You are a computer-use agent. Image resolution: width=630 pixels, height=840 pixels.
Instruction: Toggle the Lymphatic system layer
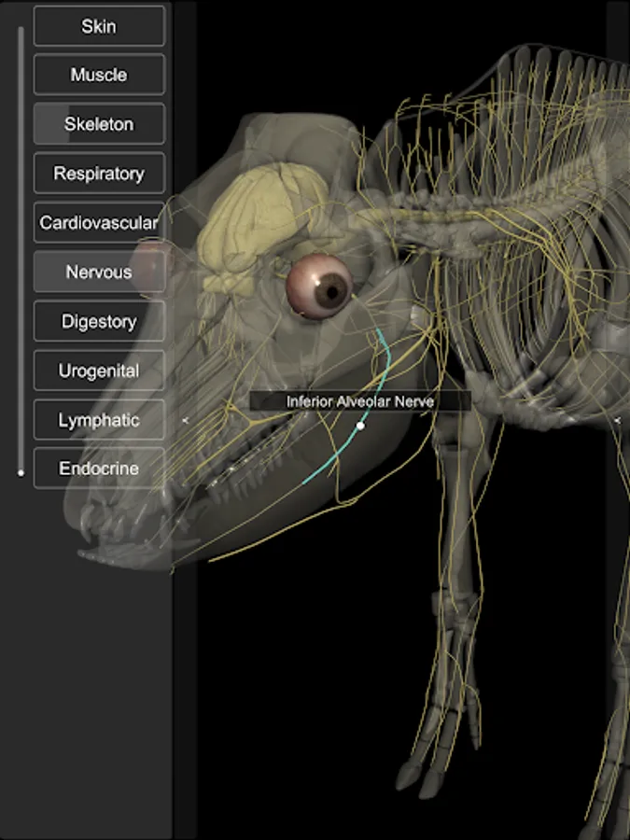click(x=99, y=419)
